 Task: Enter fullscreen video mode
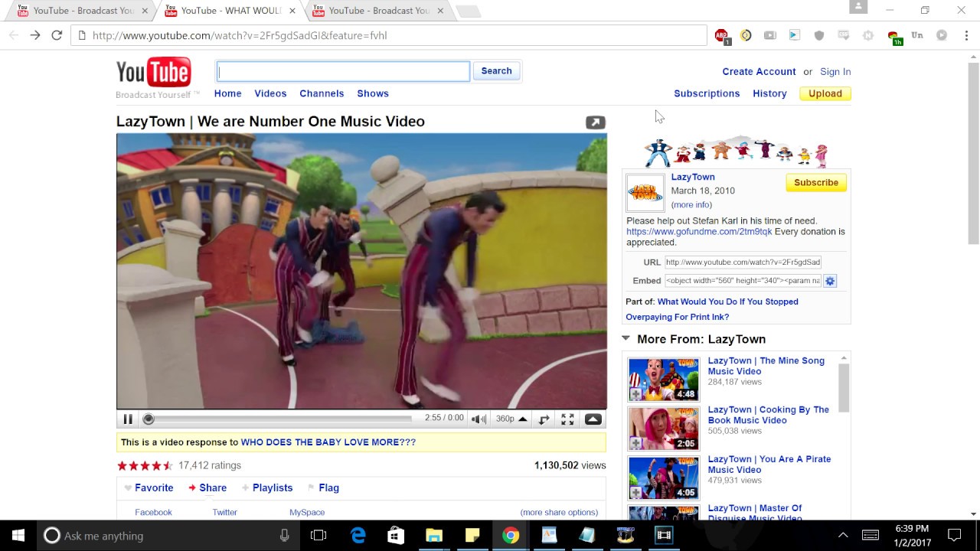(x=567, y=419)
